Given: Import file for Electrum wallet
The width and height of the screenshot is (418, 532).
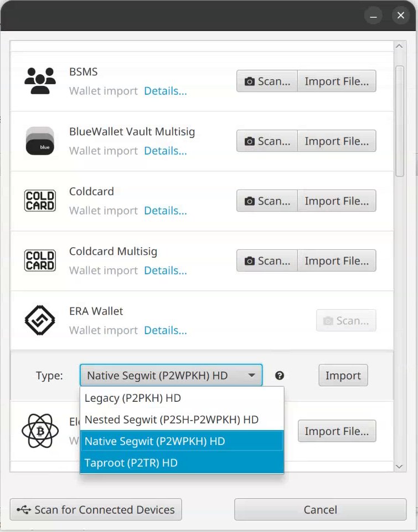Looking at the screenshot, I should tap(337, 431).
